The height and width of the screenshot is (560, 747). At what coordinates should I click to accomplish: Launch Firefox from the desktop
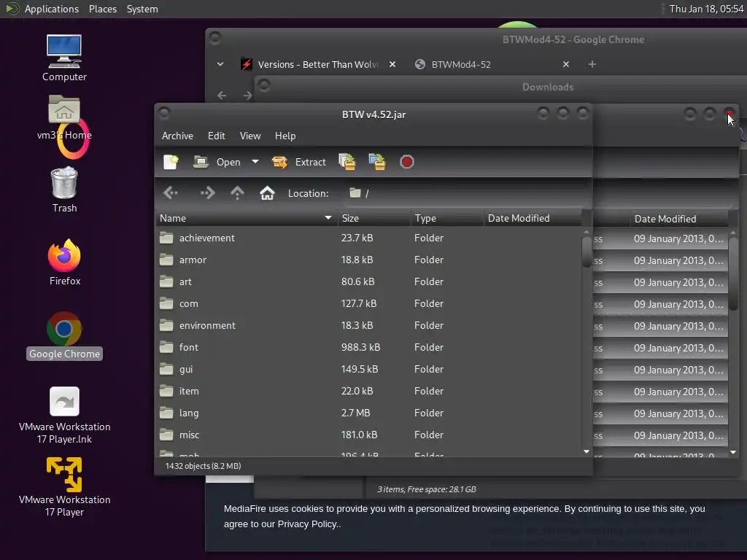pos(64,262)
